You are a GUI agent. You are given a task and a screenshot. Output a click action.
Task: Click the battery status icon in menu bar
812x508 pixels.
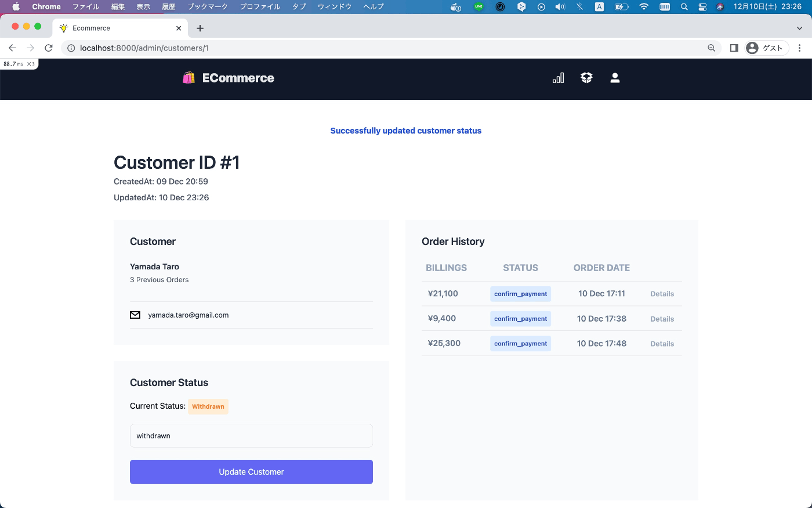tap(622, 6)
